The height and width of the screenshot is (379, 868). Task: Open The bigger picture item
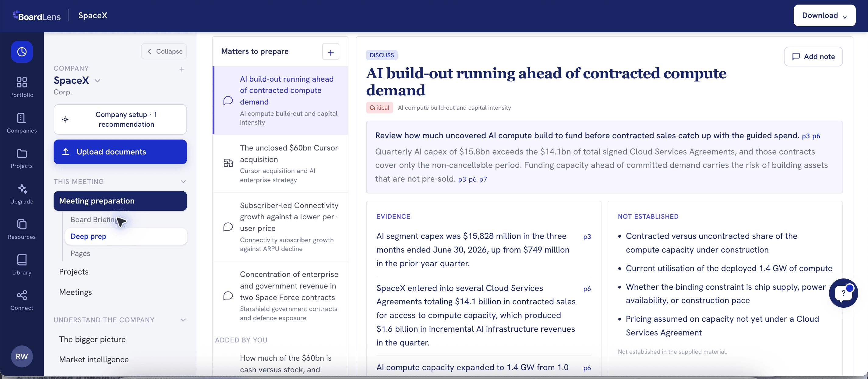92,340
